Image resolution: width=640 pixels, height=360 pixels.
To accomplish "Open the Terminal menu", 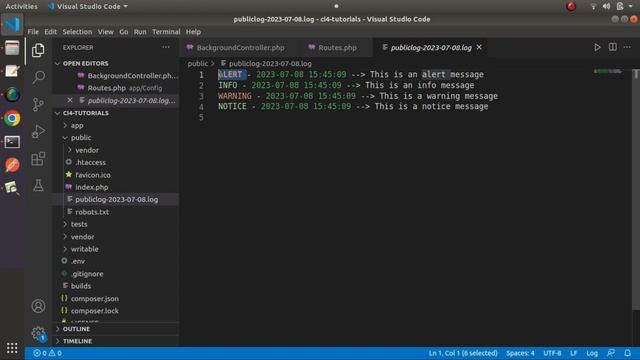I will (x=166, y=32).
